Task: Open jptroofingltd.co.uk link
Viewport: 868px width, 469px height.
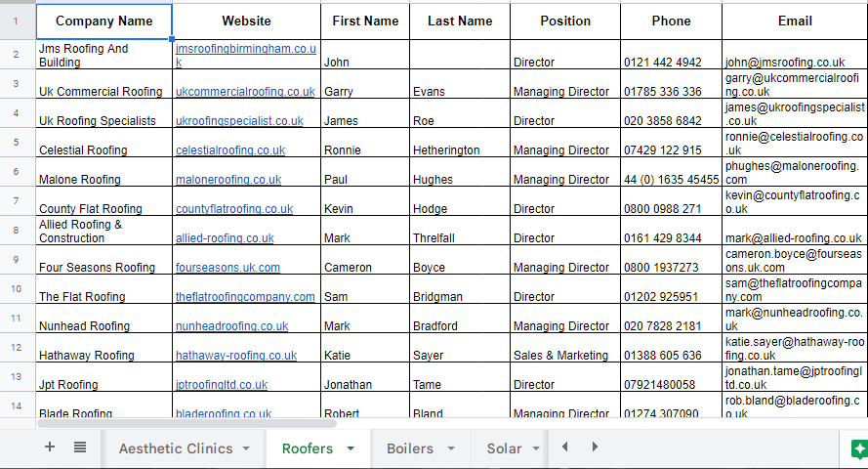Action: point(222,385)
